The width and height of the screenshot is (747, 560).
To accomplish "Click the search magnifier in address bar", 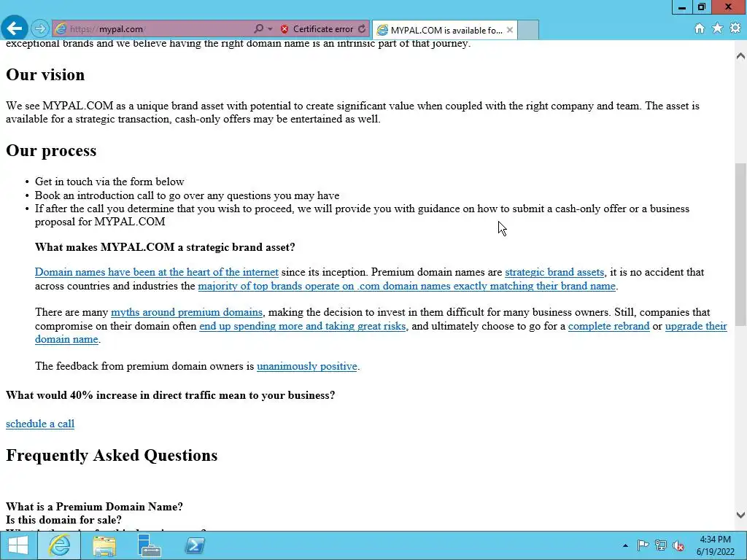I will (258, 28).
